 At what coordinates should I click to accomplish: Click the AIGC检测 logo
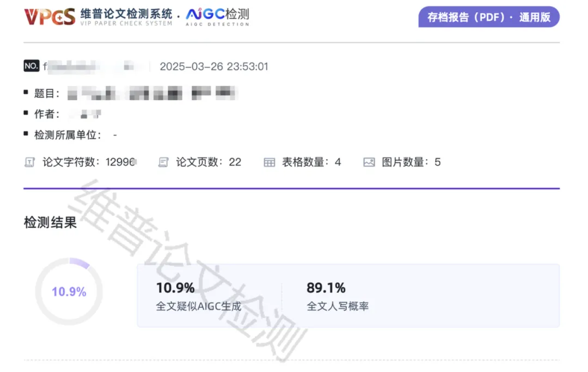pos(217,16)
